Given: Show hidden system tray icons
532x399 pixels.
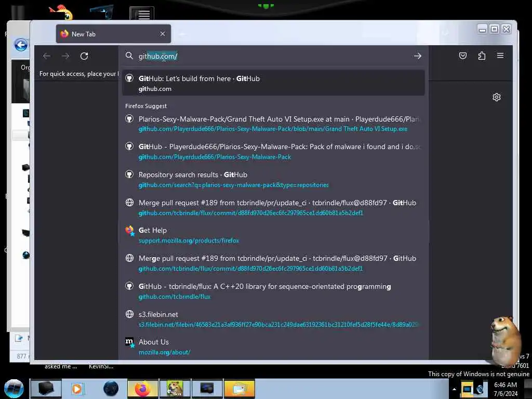Looking at the screenshot, I should tap(454, 389).
